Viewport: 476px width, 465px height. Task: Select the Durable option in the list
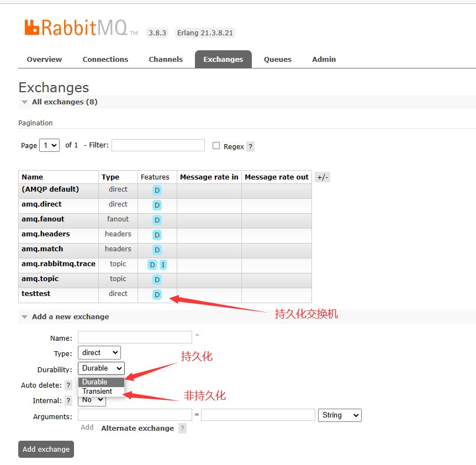click(x=101, y=382)
